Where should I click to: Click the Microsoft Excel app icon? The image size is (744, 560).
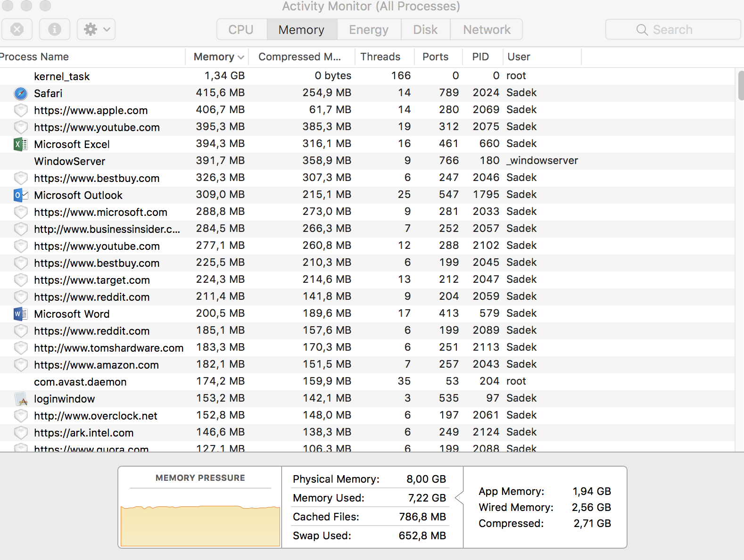pos(21,144)
